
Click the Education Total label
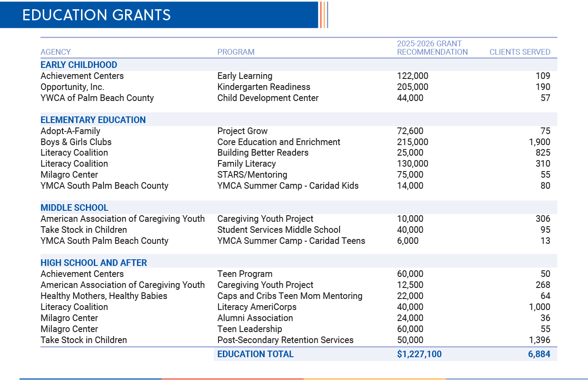coord(255,354)
